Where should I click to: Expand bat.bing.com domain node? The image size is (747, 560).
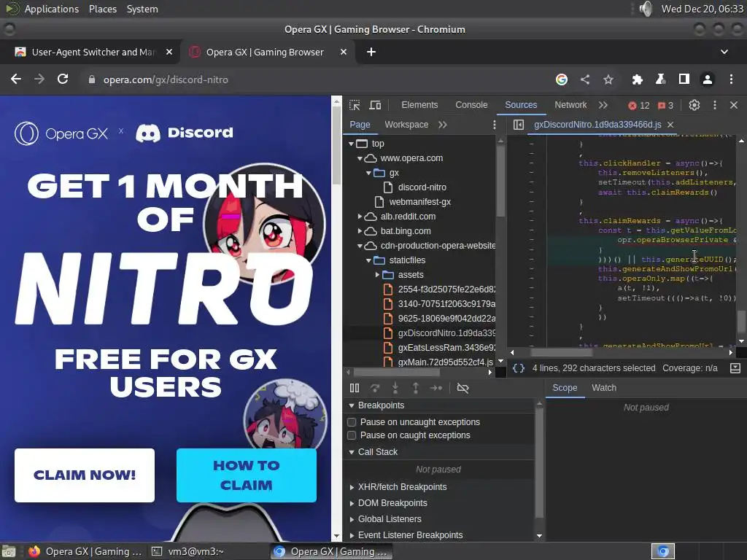(360, 231)
